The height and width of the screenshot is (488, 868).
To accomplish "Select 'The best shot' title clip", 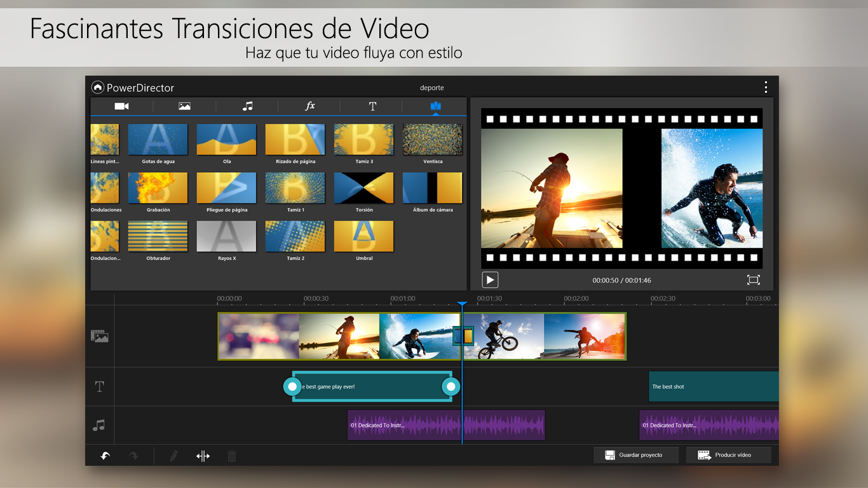I will (712, 386).
